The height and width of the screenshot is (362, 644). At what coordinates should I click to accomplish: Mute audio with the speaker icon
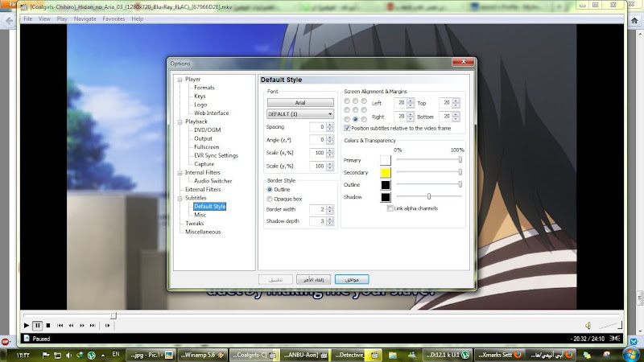coord(588,326)
